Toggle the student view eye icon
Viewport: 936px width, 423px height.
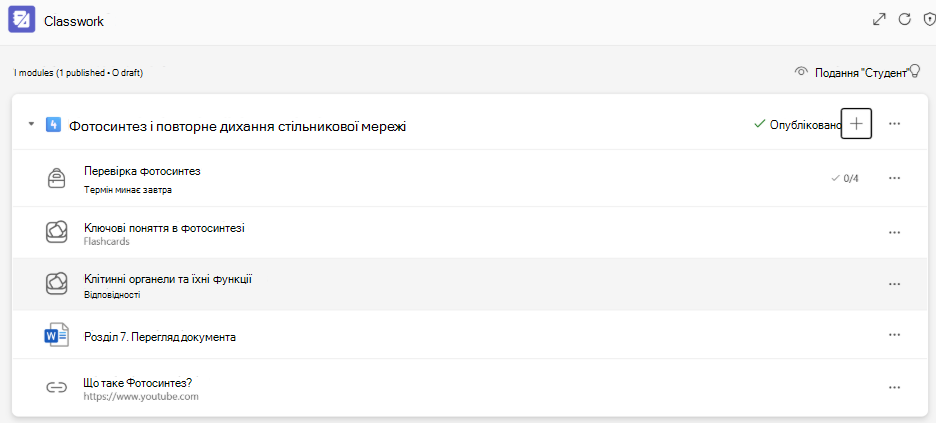[x=801, y=72]
